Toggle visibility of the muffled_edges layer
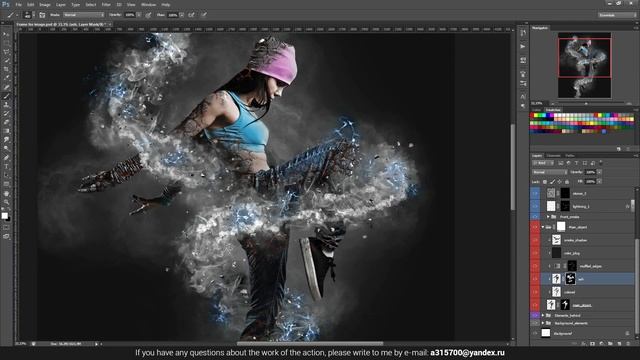 [x=535, y=266]
